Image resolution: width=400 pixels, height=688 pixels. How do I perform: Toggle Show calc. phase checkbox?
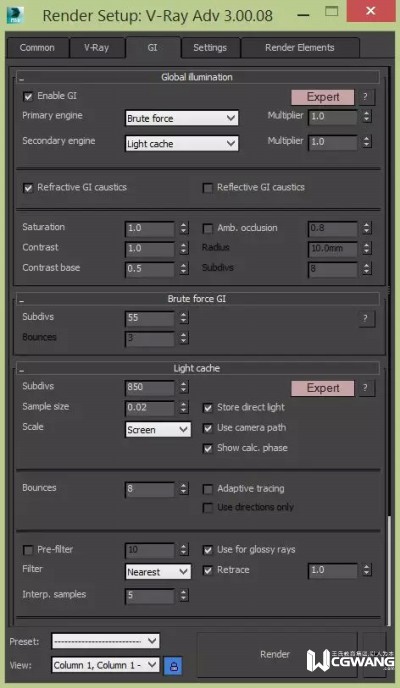click(x=207, y=448)
